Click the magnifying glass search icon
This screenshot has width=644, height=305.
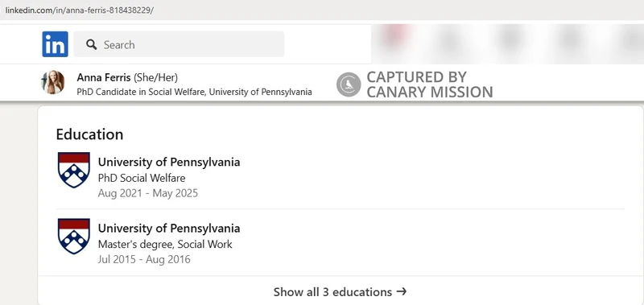tap(92, 44)
